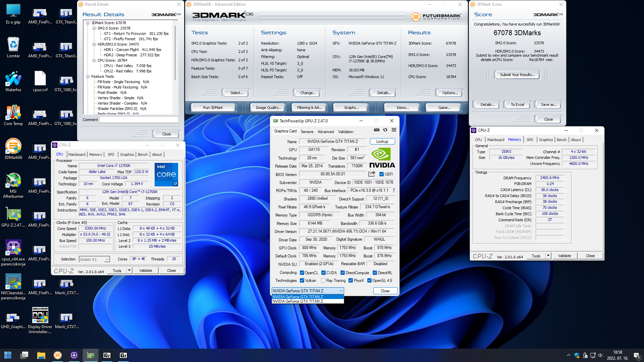Select HDR2 - Deep Freeze row
This screenshot has width=644, height=362.
(x=131, y=55)
